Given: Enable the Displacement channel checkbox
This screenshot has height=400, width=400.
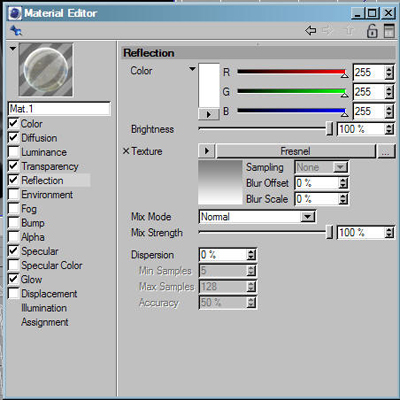Looking at the screenshot, I should (13, 293).
